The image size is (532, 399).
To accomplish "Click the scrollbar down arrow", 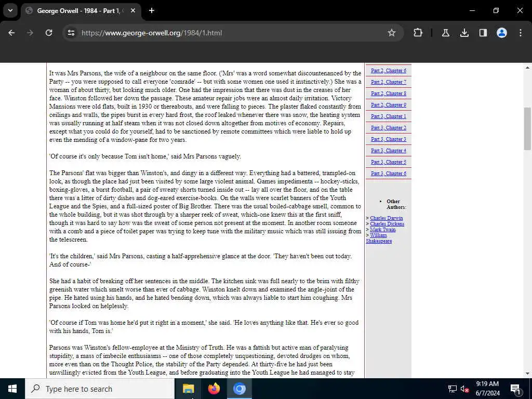I will [527, 374].
